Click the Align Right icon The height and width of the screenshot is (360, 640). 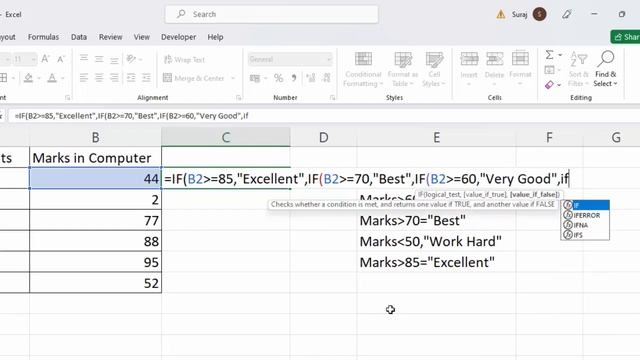coord(114,78)
